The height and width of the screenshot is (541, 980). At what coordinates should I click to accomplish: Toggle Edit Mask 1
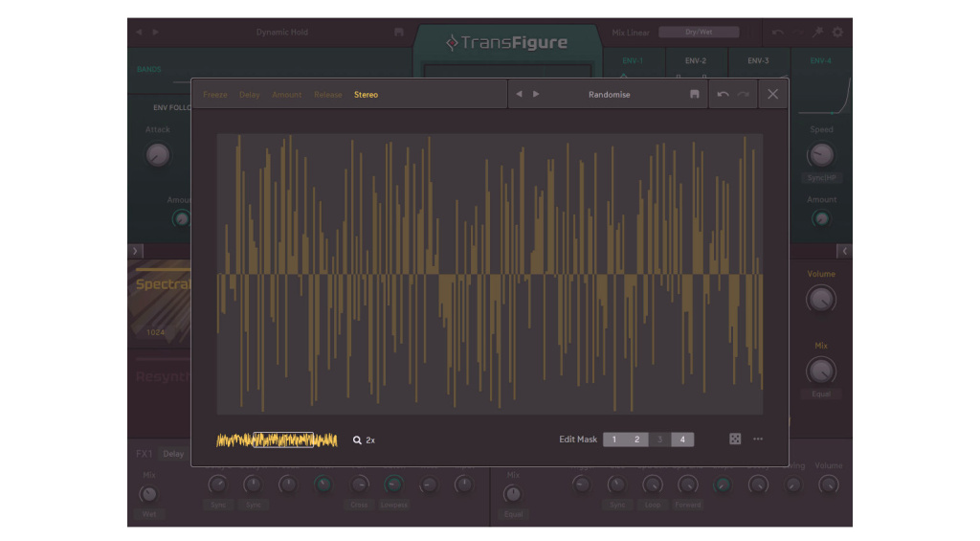click(x=614, y=440)
